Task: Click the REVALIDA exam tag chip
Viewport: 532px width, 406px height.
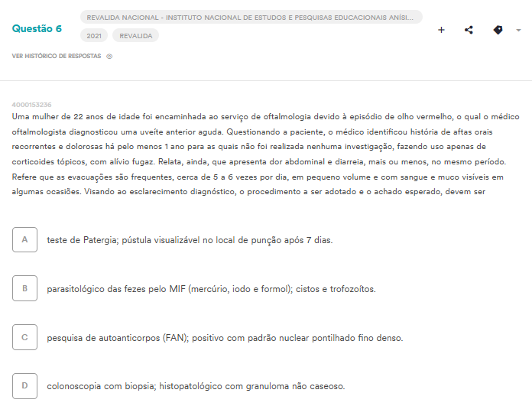Action: [x=136, y=36]
